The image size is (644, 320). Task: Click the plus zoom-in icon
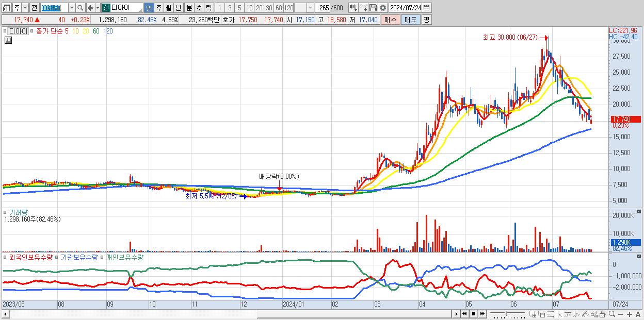630,314
